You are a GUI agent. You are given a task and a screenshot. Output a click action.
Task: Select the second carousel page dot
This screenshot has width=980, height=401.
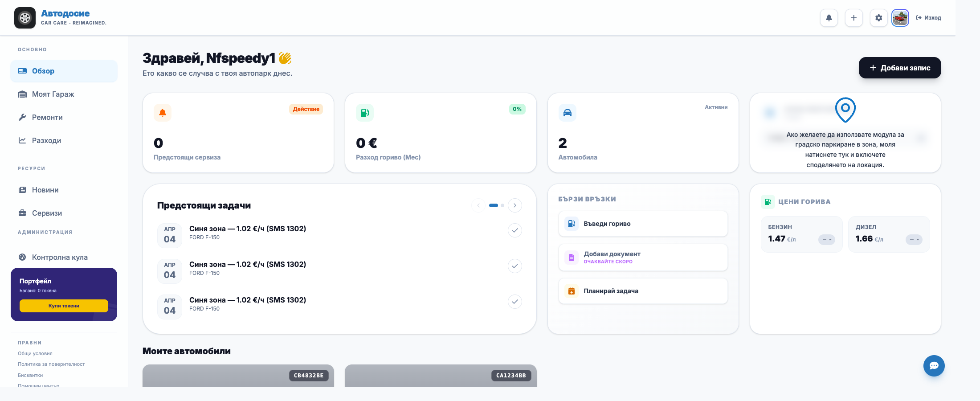click(x=502, y=205)
